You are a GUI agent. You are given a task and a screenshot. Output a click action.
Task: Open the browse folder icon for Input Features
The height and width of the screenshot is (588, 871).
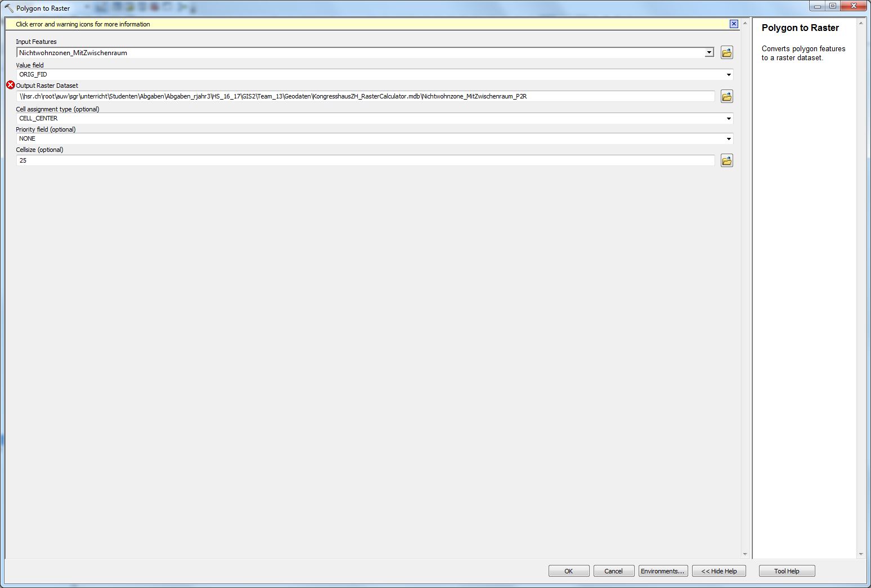coord(726,53)
